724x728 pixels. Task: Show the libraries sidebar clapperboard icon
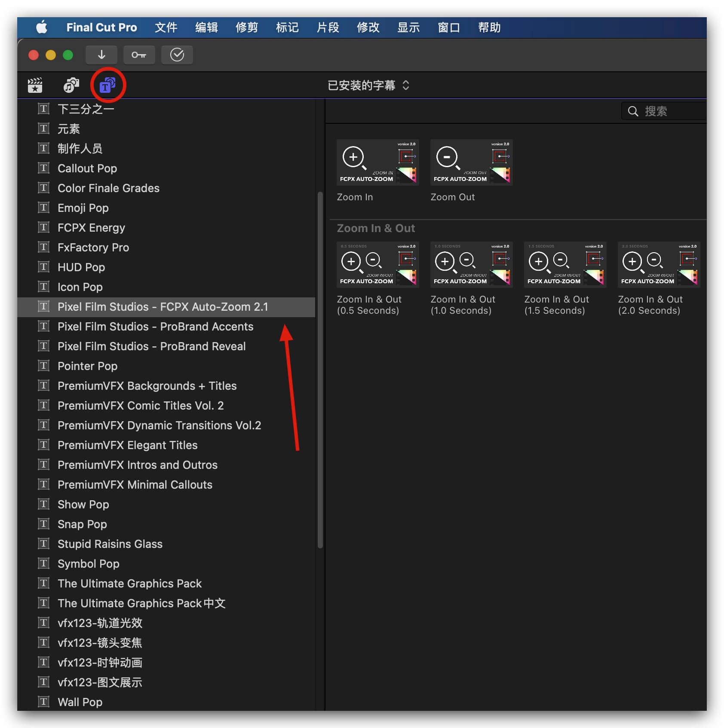pos(35,85)
